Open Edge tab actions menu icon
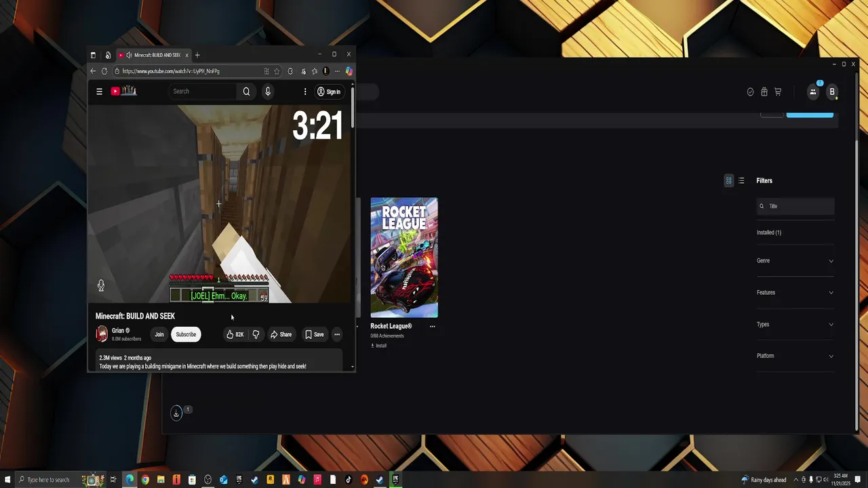Image resolution: width=868 pixels, height=488 pixels. click(x=93, y=55)
